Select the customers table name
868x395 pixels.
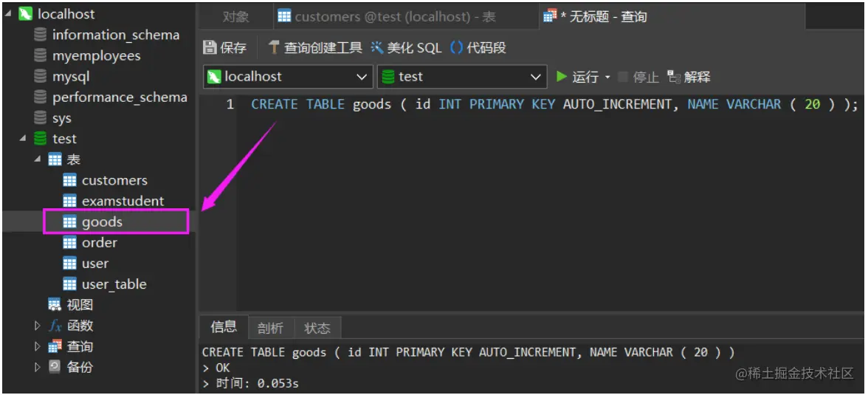click(x=114, y=181)
